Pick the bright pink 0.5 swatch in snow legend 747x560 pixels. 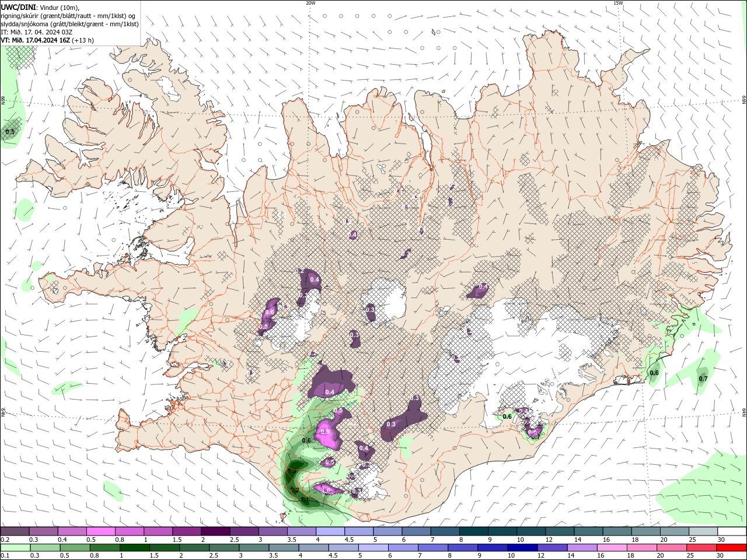click(x=100, y=531)
